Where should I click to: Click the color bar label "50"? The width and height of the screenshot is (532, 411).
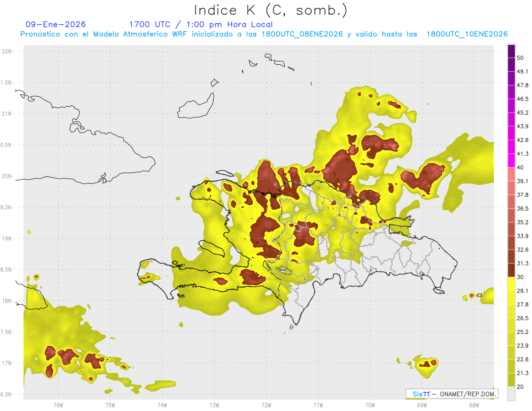[520, 58]
